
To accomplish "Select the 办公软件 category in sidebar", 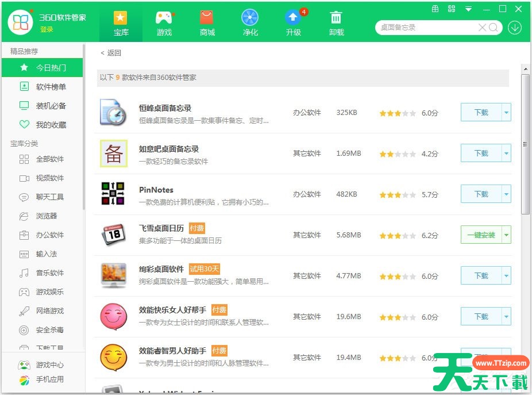I will 42,235.
